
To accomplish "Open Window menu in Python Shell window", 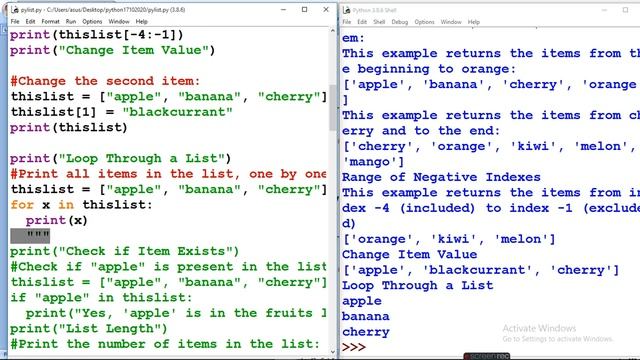I will (451, 22).
